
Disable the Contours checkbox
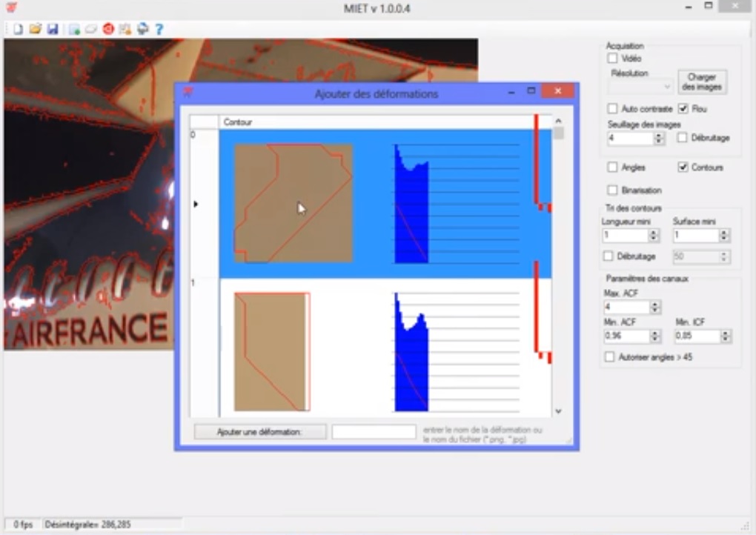(683, 167)
